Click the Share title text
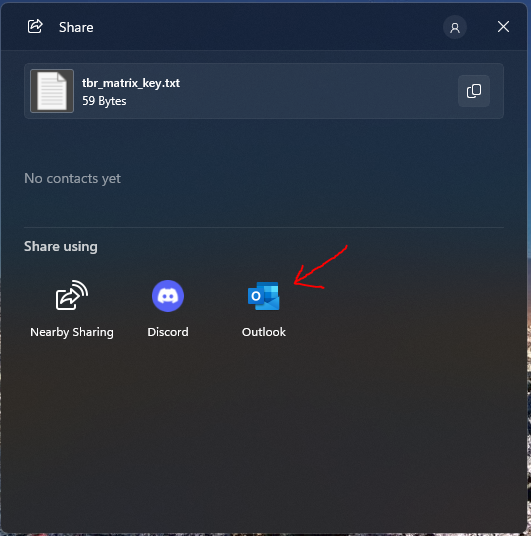Screen dimensions: 531x536 [x=76, y=27]
